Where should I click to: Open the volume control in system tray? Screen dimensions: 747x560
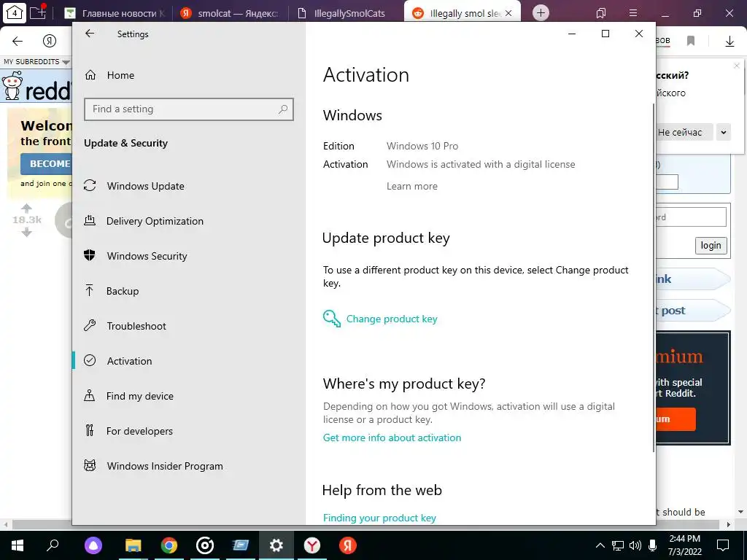(x=635, y=545)
